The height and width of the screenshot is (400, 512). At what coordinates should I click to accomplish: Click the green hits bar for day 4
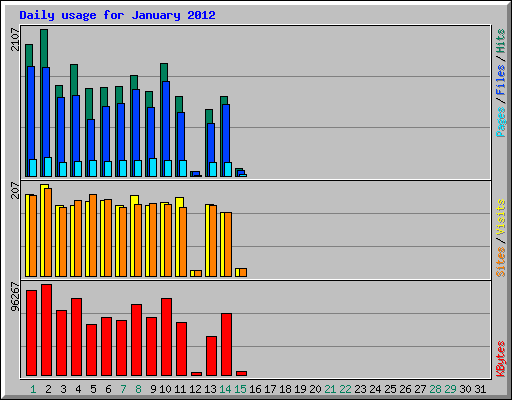click(74, 80)
